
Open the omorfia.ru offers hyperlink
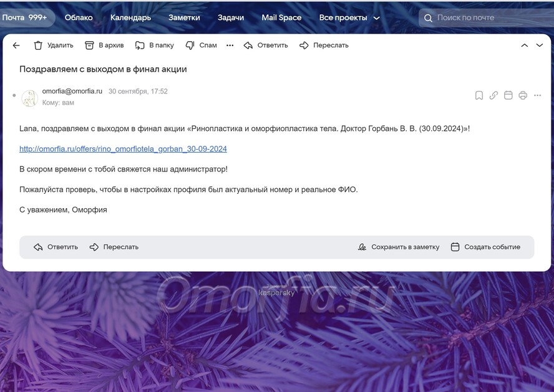(x=123, y=149)
